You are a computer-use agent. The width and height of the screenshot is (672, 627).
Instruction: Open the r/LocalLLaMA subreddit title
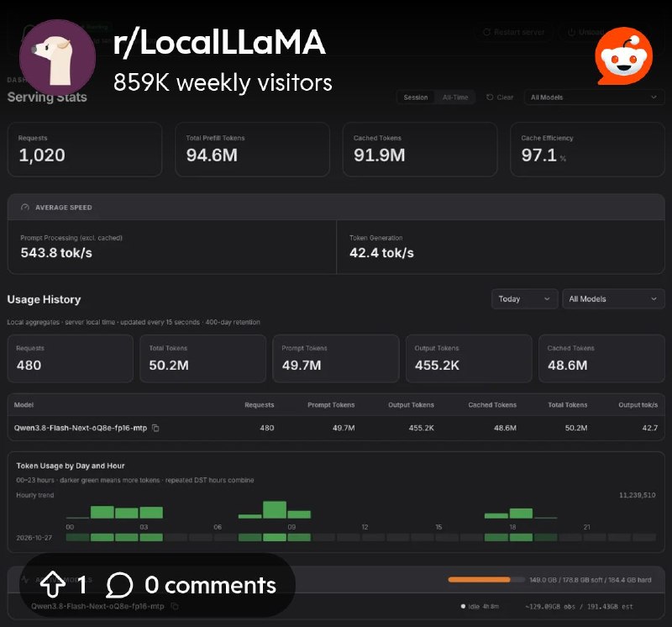pos(219,42)
